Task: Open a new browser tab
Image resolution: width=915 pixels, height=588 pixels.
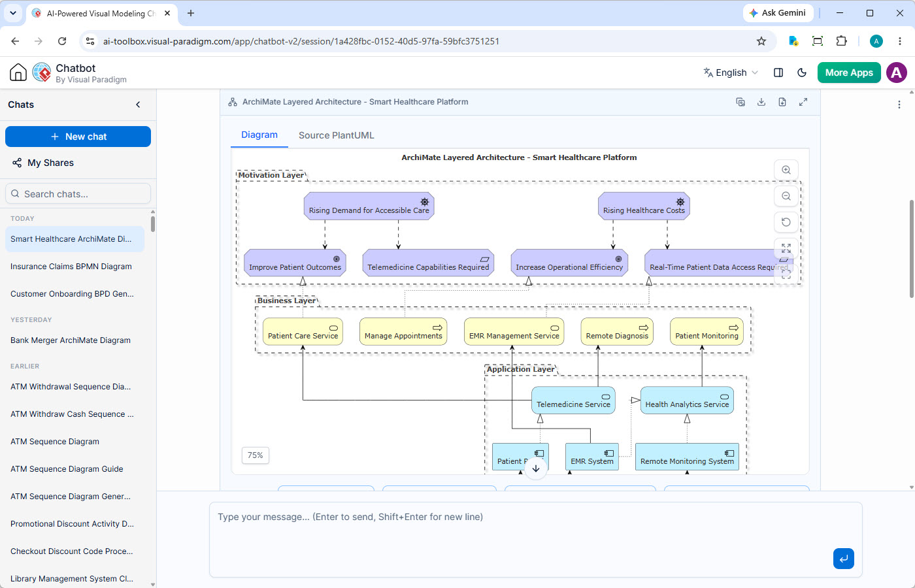Action: click(x=191, y=13)
